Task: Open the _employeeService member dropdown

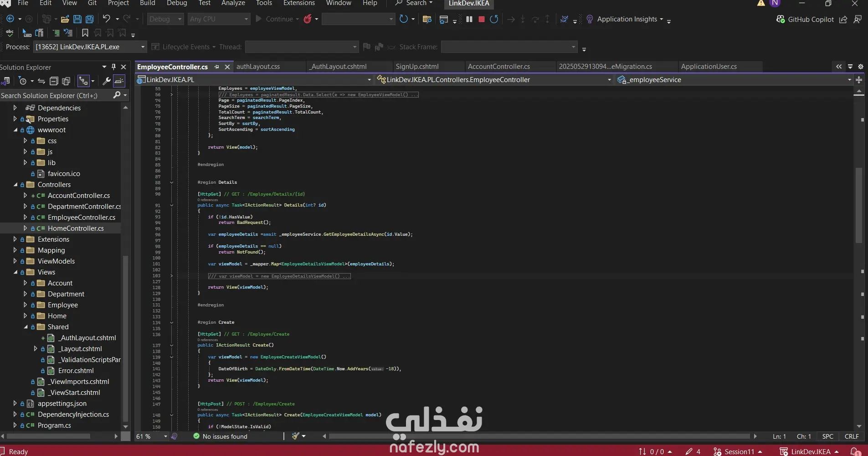Action: pos(734,80)
